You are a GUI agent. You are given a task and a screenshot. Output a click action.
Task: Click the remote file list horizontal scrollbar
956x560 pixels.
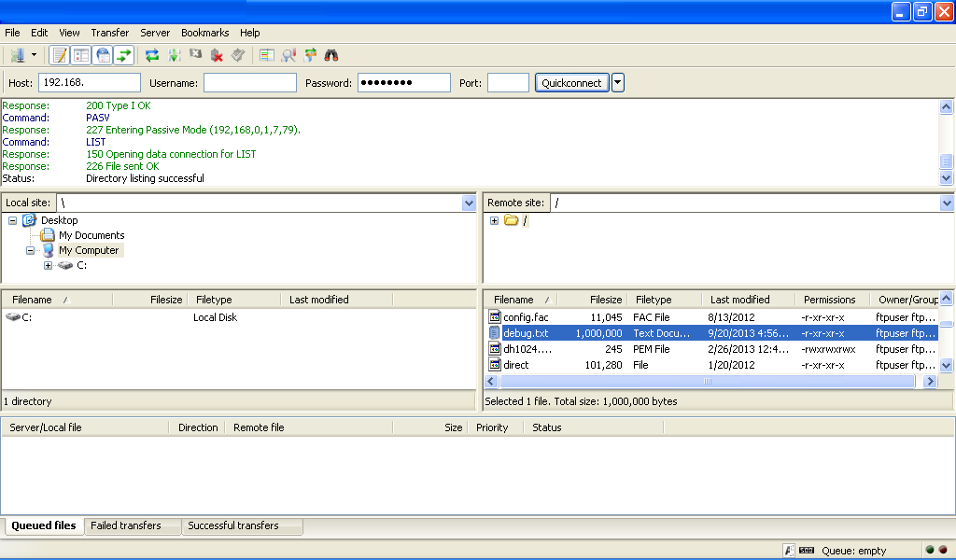pyautogui.click(x=708, y=382)
